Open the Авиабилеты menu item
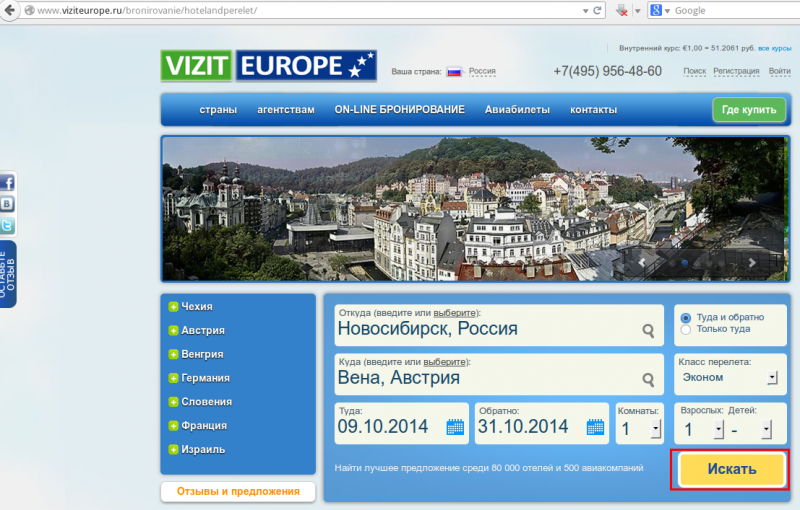 [517, 110]
